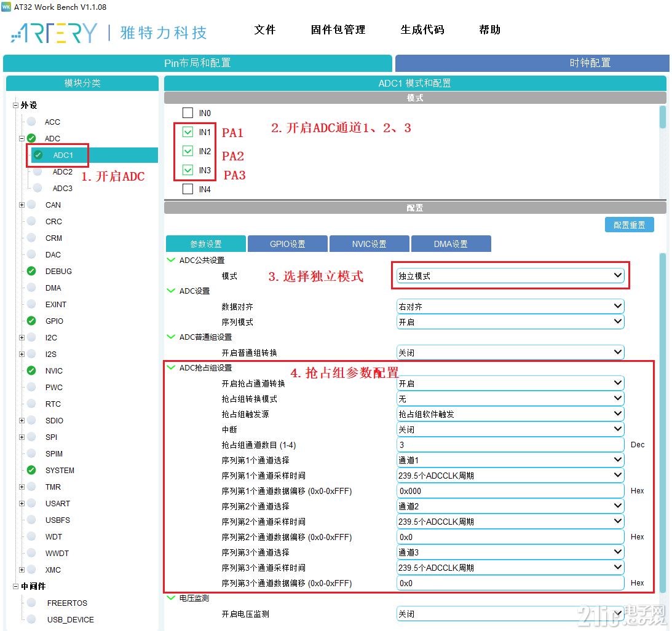Click the green check icon beside SYSTEM
The image size is (672, 631).
click(31, 470)
